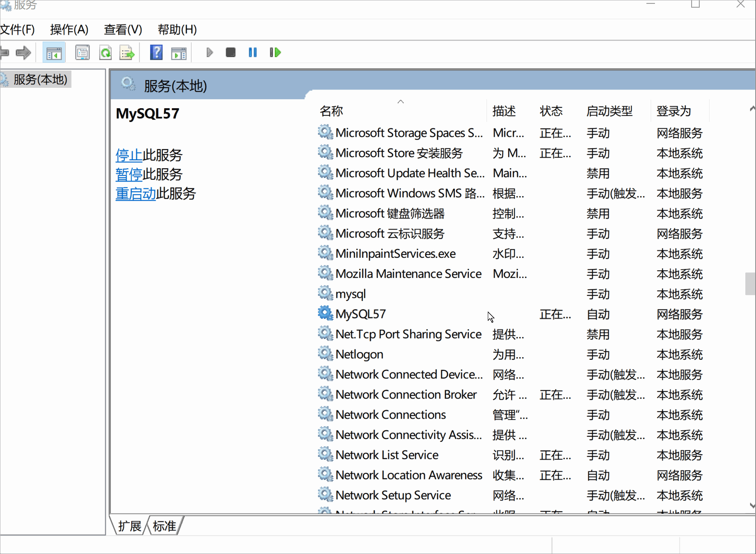Click the 停止 link to stop MySQL57
Viewport: 756px width, 554px height.
point(129,155)
